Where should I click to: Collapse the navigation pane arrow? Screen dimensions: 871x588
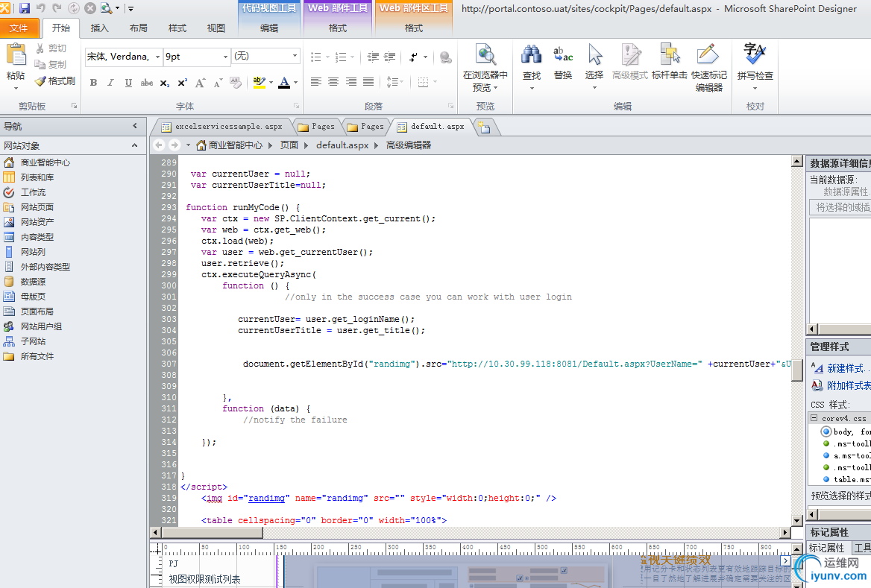[x=135, y=126]
